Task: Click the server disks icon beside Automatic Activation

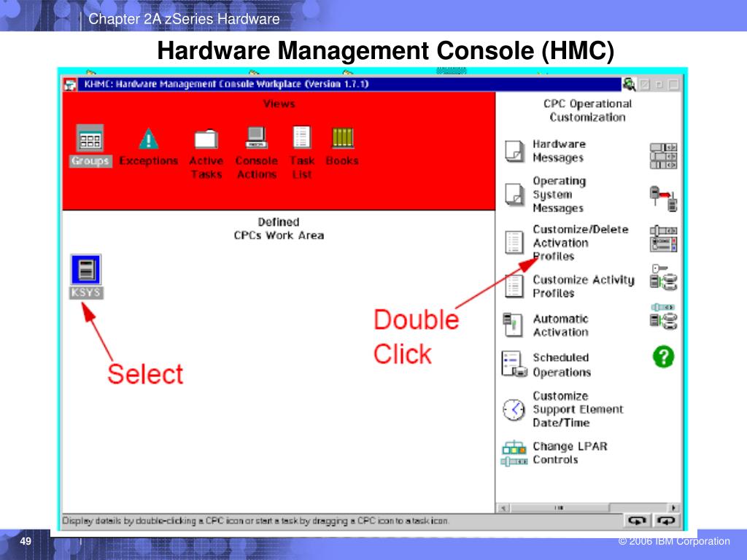Action: coord(663,317)
